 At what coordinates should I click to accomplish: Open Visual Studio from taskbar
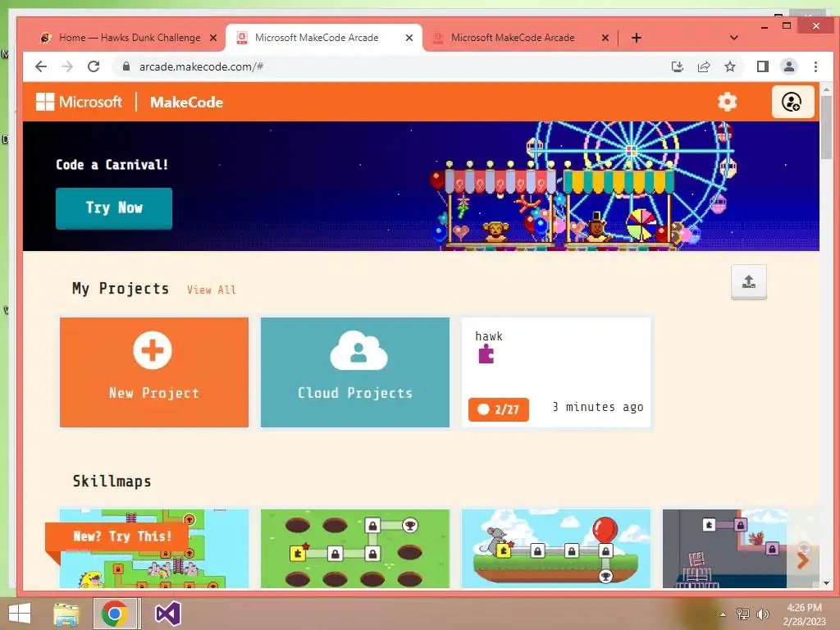tap(167, 614)
